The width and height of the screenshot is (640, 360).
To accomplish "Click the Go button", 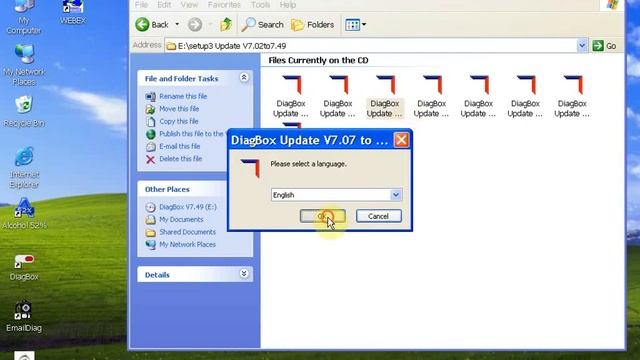I will 604,46.
